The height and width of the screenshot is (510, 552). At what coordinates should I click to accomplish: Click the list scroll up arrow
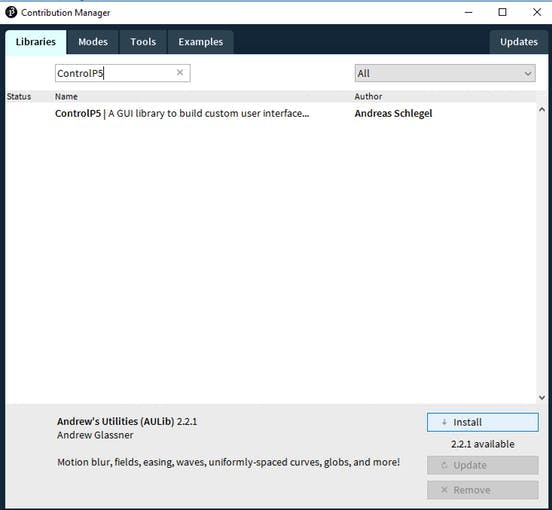point(542,110)
